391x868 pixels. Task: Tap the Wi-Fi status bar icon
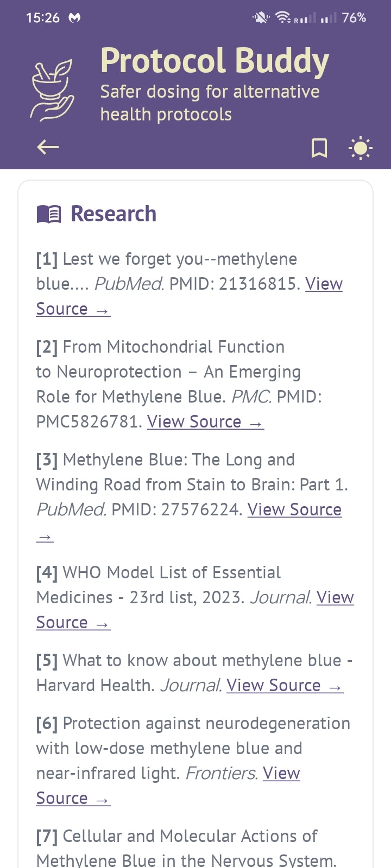(283, 18)
